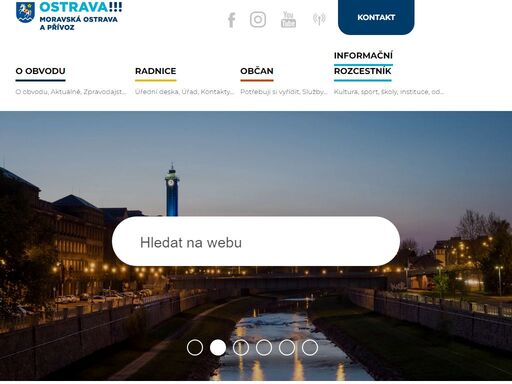Click the radio broadcast antenna icon

click(x=319, y=19)
